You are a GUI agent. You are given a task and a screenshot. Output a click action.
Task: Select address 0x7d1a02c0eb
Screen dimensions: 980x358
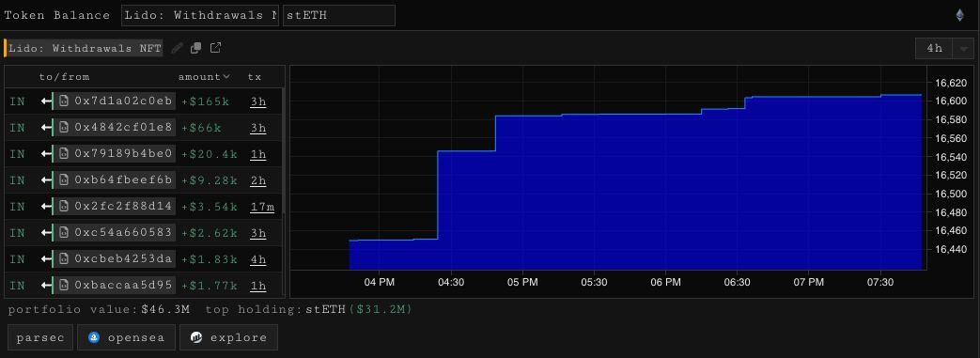tap(123, 101)
